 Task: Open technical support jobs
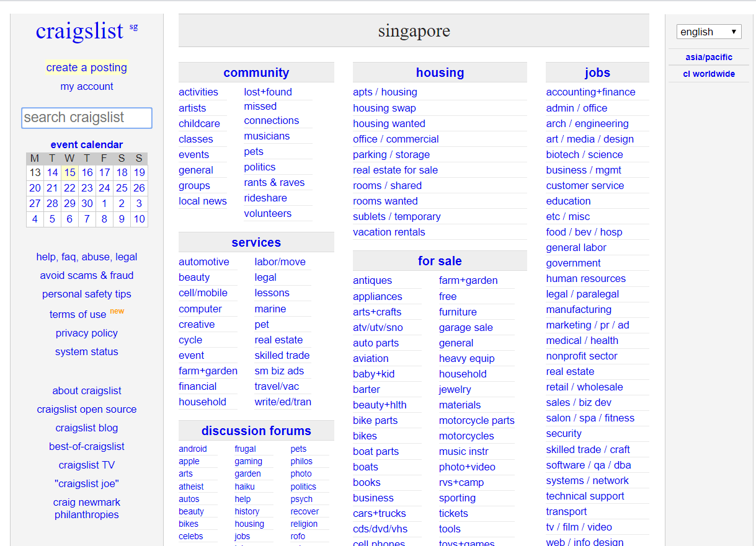click(585, 496)
